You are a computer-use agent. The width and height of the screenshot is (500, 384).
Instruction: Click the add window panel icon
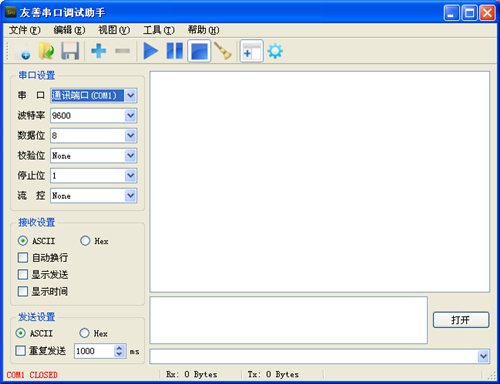[252, 51]
